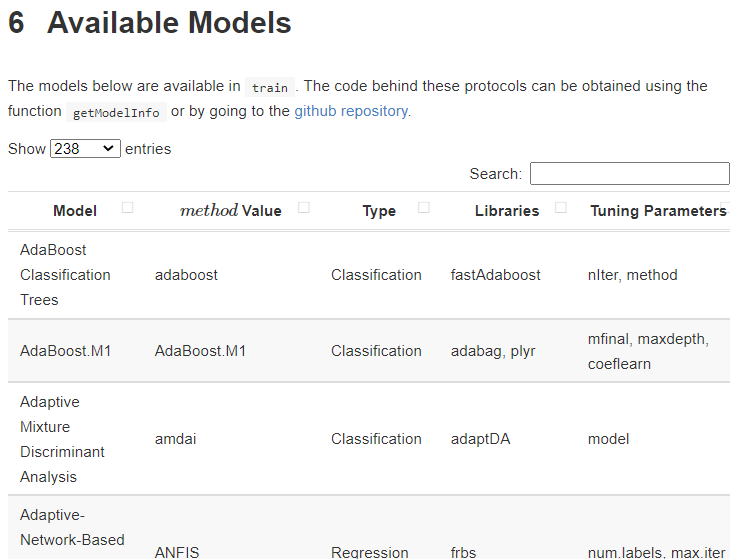Viewport: 744px width, 559px height.
Task: Click the sort icon beside the Model header
Action: 127,208
